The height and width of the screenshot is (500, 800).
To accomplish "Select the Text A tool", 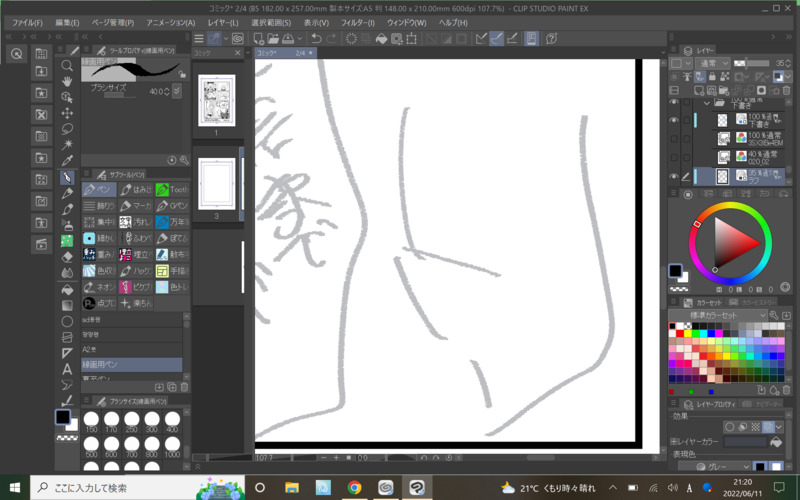I will tap(67, 369).
